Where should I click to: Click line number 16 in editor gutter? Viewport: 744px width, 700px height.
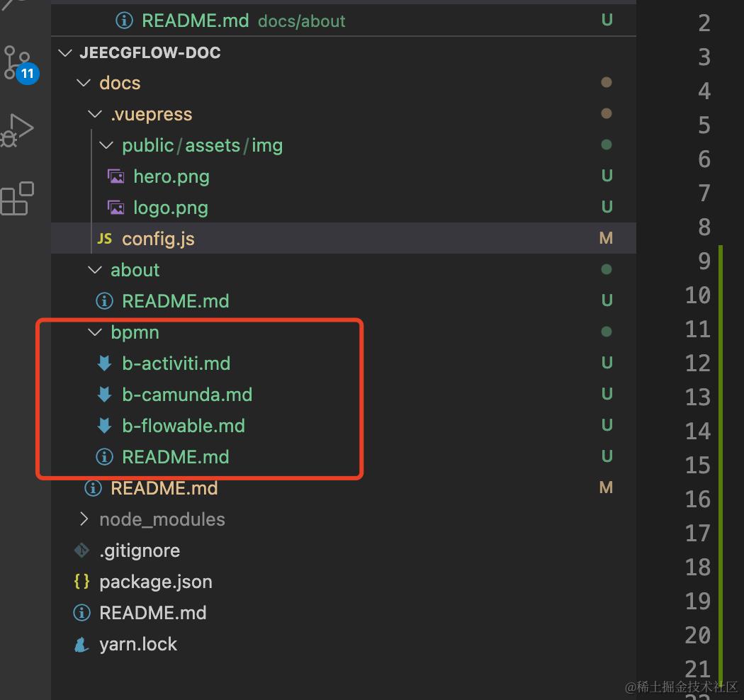click(x=697, y=499)
